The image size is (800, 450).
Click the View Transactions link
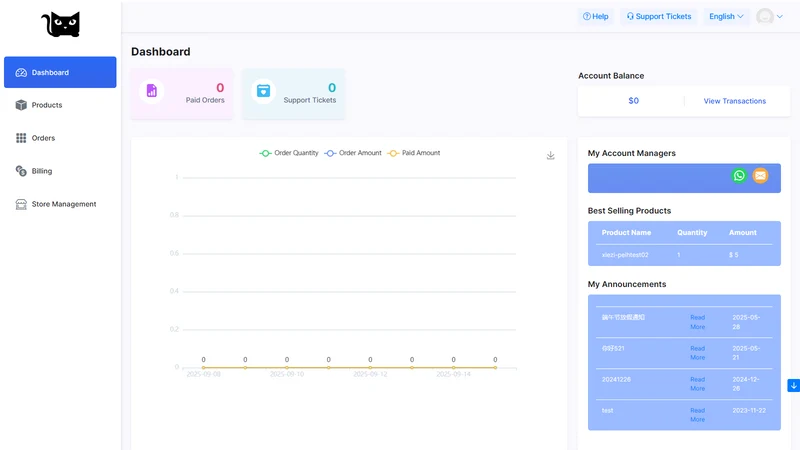pyautogui.click(x=735, y=101)
